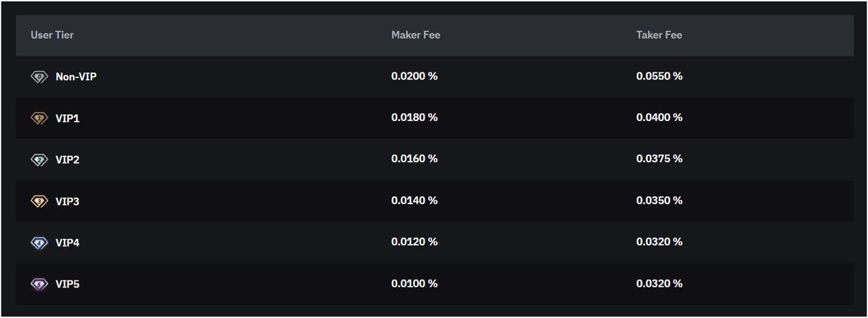The height and width of the screenshot is (318, 868).
Task: Click VIP3 maker fee 0.0140 %
Action: (414, 201)
